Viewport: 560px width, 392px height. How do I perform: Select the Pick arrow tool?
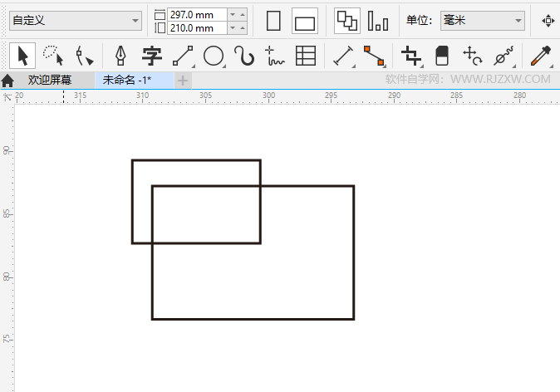point(22,56)
